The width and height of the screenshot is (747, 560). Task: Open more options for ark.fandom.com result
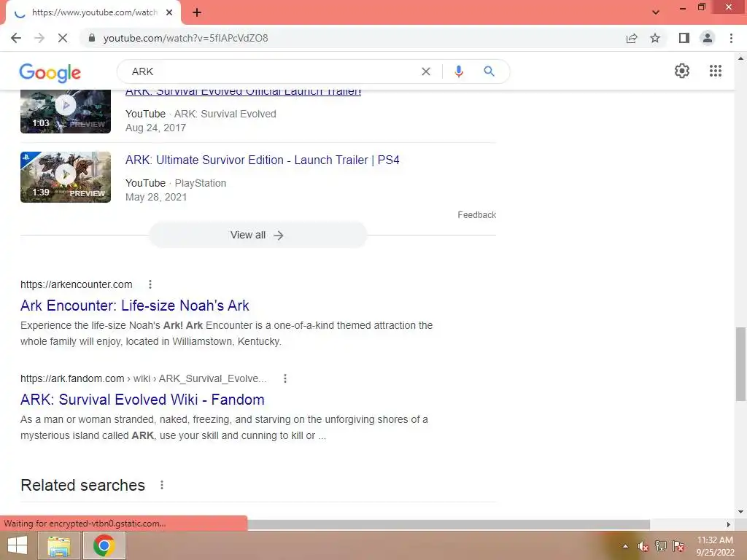click(x=285, y=378)
